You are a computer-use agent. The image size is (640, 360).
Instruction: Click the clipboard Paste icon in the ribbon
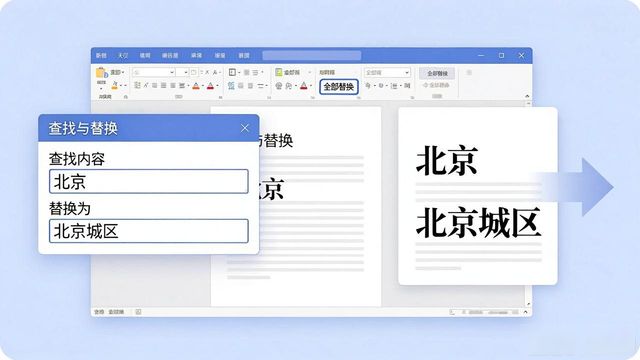[x=101, y=73]
